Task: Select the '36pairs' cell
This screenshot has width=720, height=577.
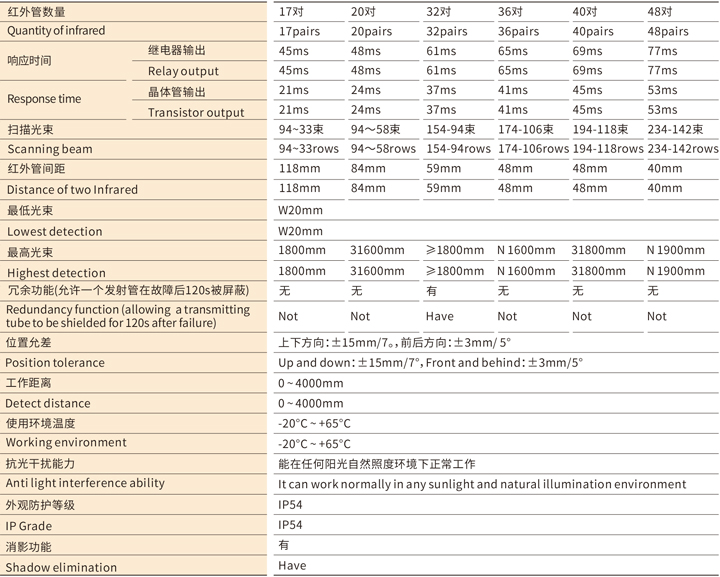Action: click(x=518, y=32)
